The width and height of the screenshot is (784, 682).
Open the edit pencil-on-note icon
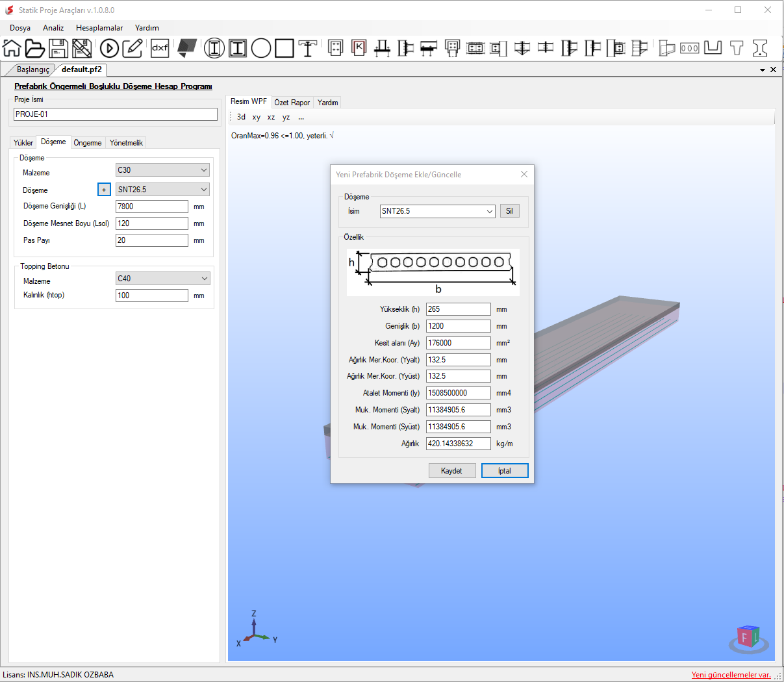pyautogui.click(x=133, y=48)
